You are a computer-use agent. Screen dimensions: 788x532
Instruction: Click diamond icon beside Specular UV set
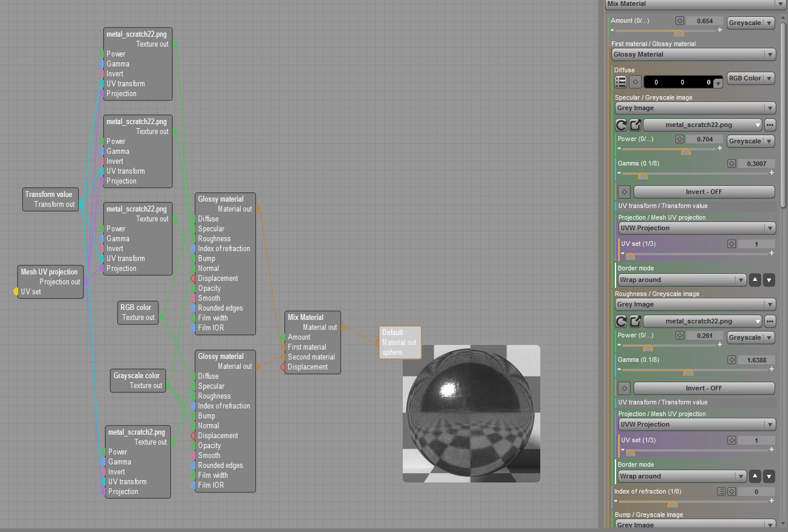[731, 244]
